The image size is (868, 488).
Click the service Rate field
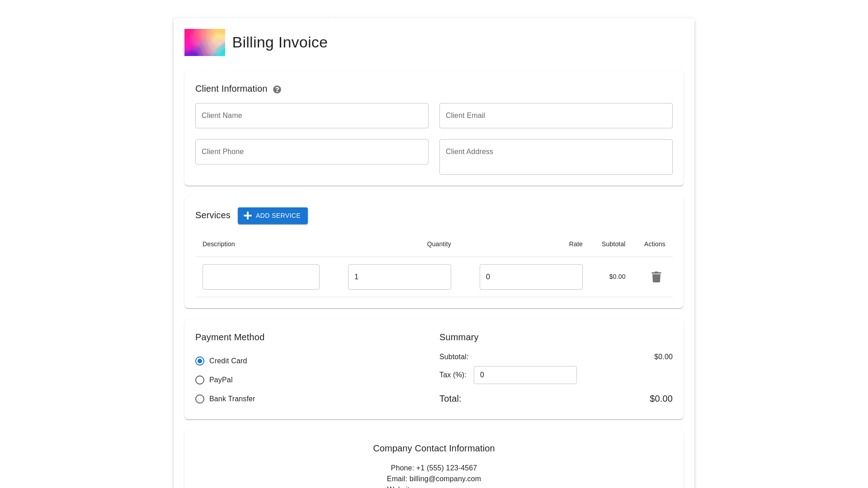531,277
